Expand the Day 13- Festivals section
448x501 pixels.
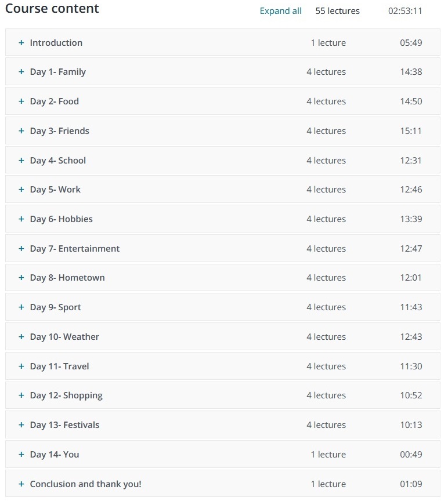pos(64,425)
